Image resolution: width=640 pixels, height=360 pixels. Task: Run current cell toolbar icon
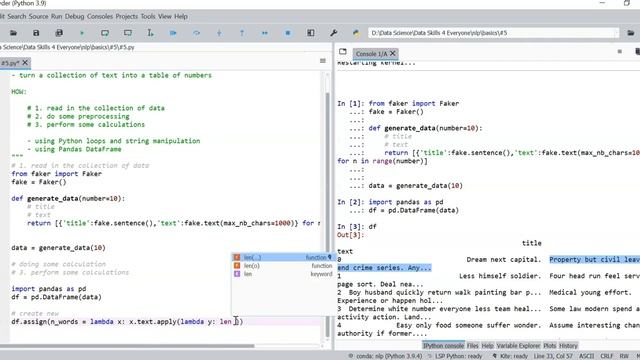(105, 33)
